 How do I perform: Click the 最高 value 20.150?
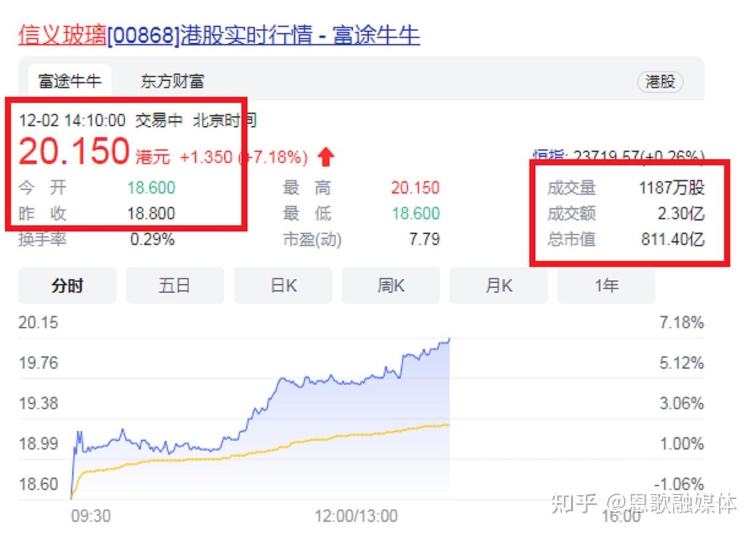(415, 187)
